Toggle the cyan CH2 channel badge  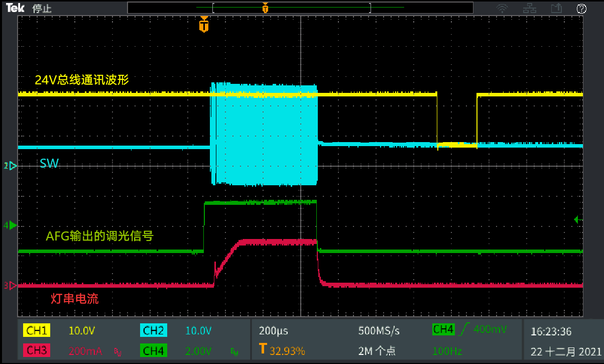[x=154, y=331]
